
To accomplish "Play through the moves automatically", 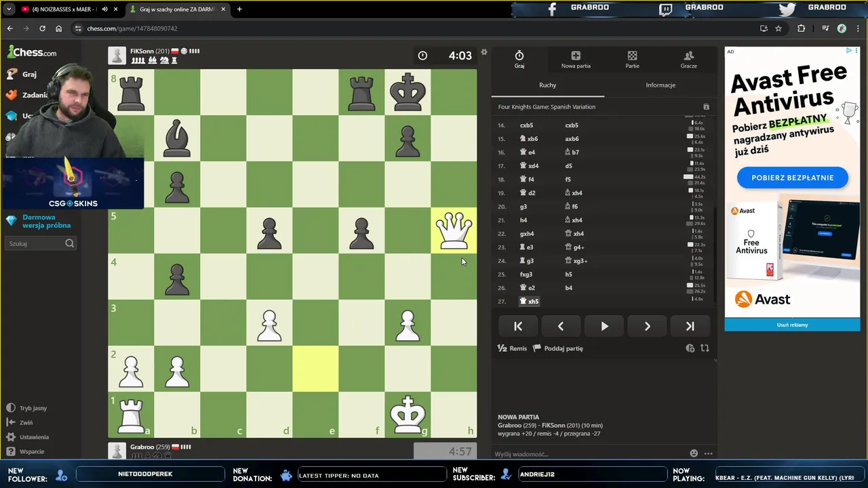I will (604, 326).
